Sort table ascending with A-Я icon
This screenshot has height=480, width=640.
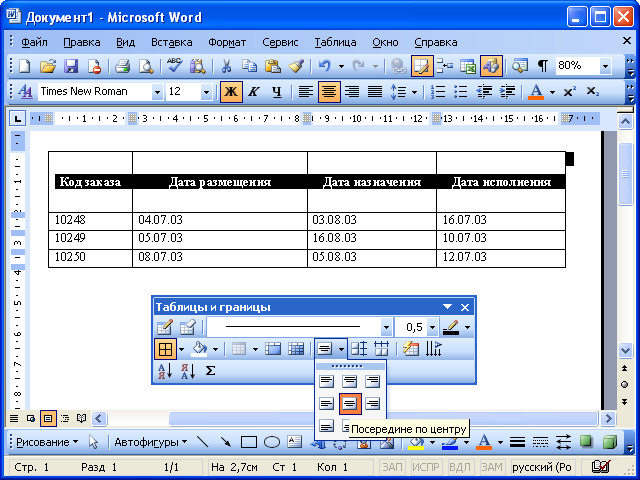tap(165, 371)
